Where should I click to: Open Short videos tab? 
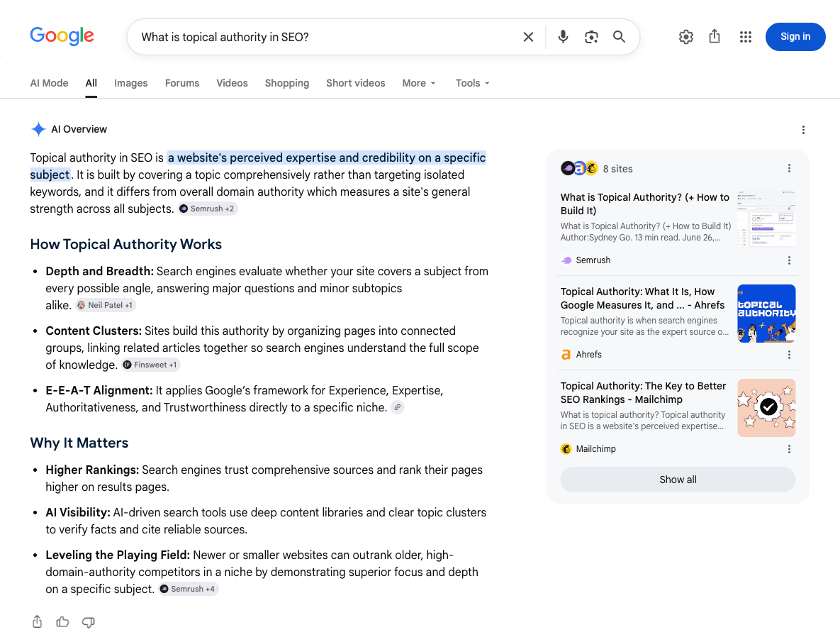[x=356, y=83]
